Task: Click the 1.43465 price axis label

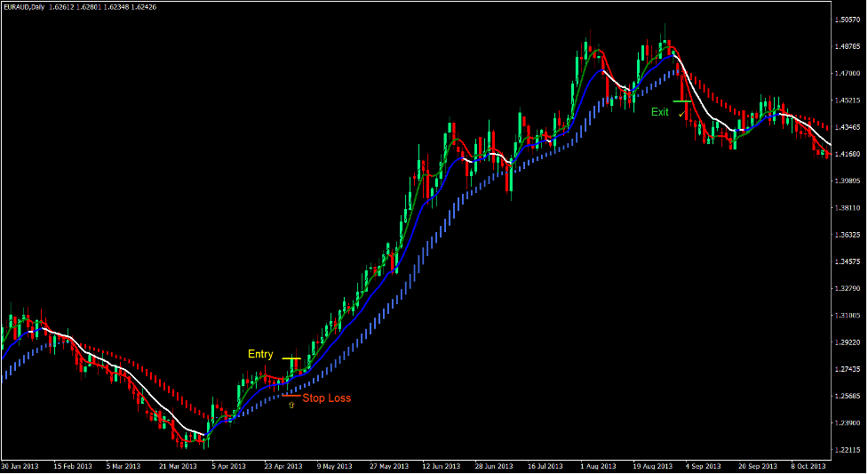Action: 848,127
